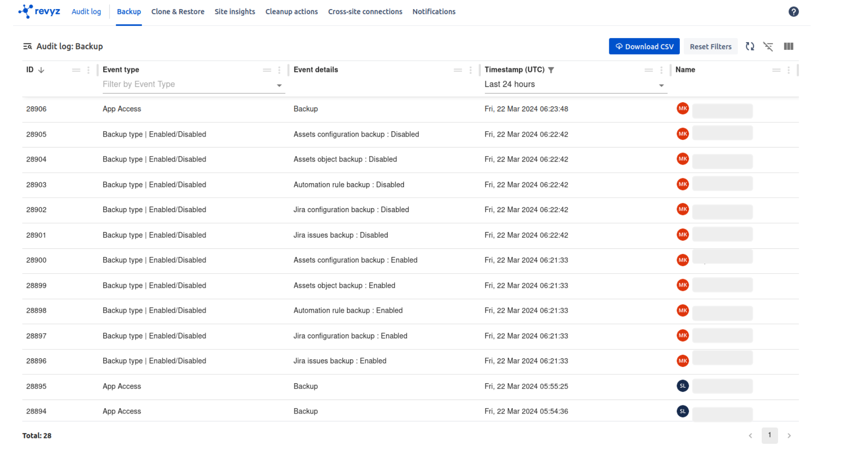This screenshot has height=471, width=868.
Task: Expand the Filter by Event Type dropdown
Action: 279,86
